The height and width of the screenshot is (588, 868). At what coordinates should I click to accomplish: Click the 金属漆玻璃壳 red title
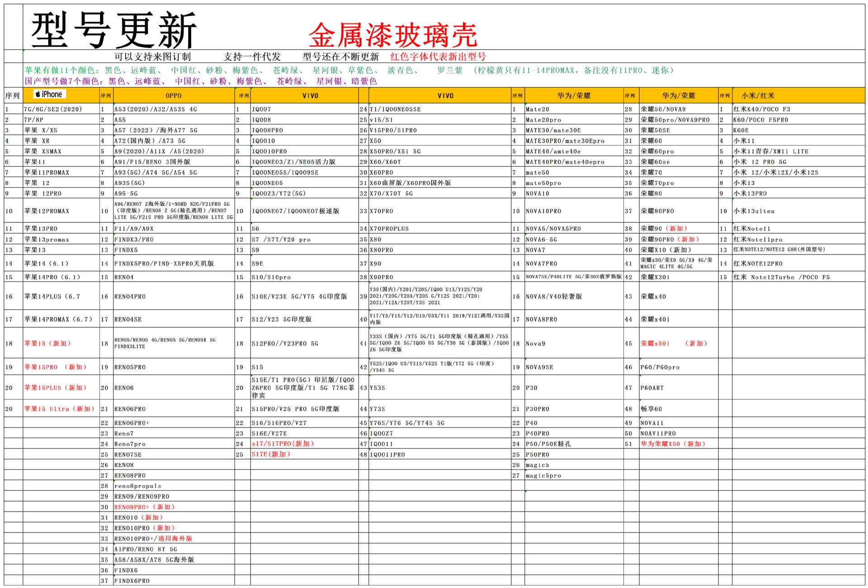pos(393,35)
